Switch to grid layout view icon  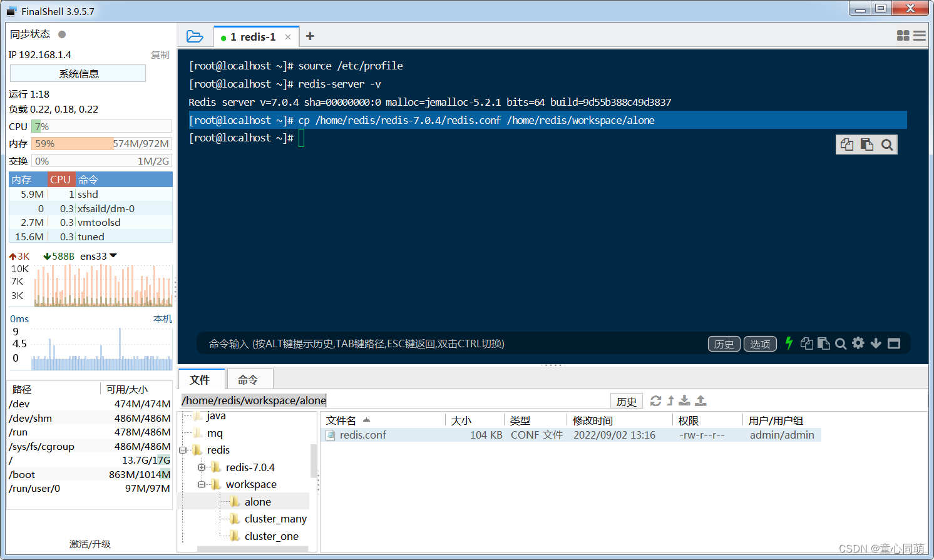coord(903,36)
